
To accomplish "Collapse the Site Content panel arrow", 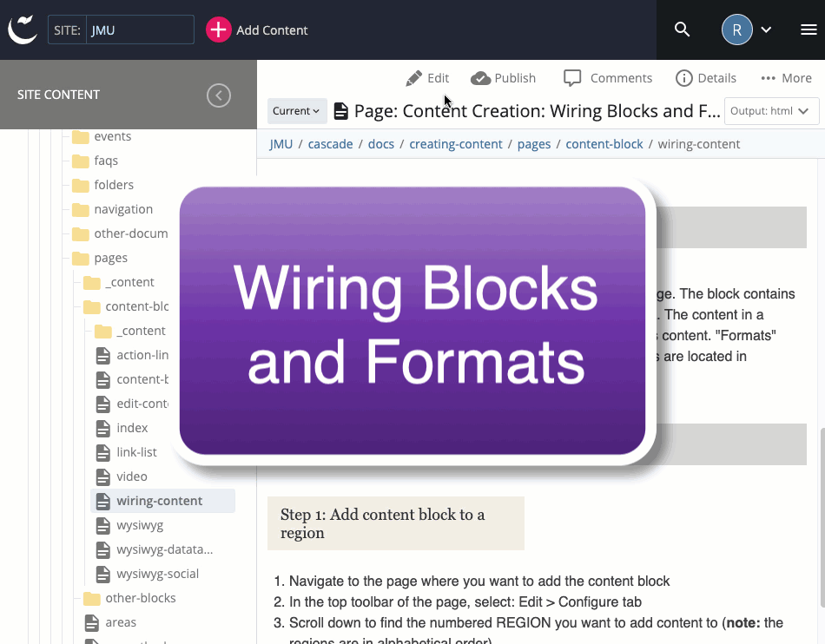I will click(219, 95).
